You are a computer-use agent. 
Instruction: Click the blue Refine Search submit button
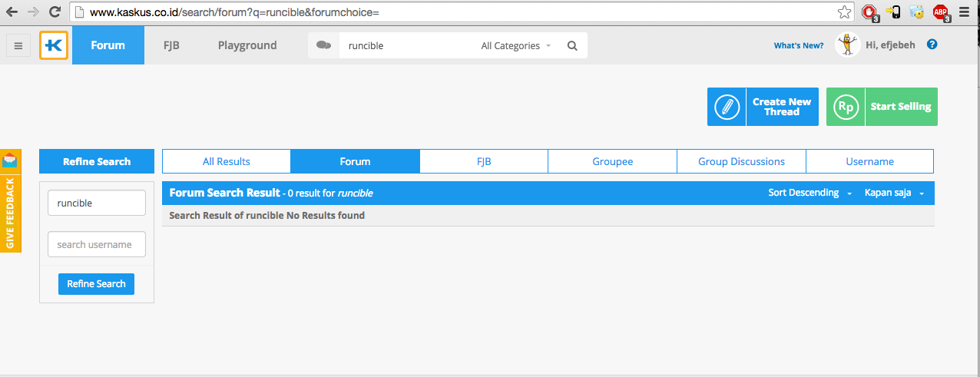pos(96,283)
